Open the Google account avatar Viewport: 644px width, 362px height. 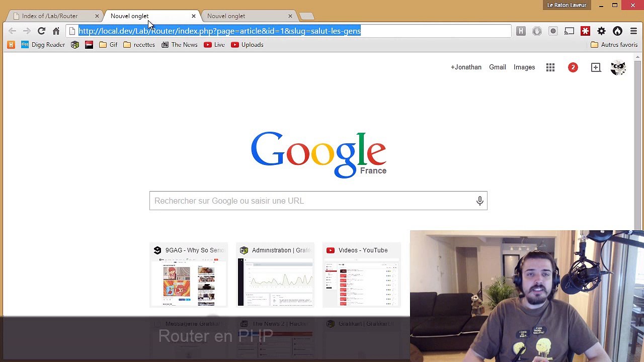618,67
